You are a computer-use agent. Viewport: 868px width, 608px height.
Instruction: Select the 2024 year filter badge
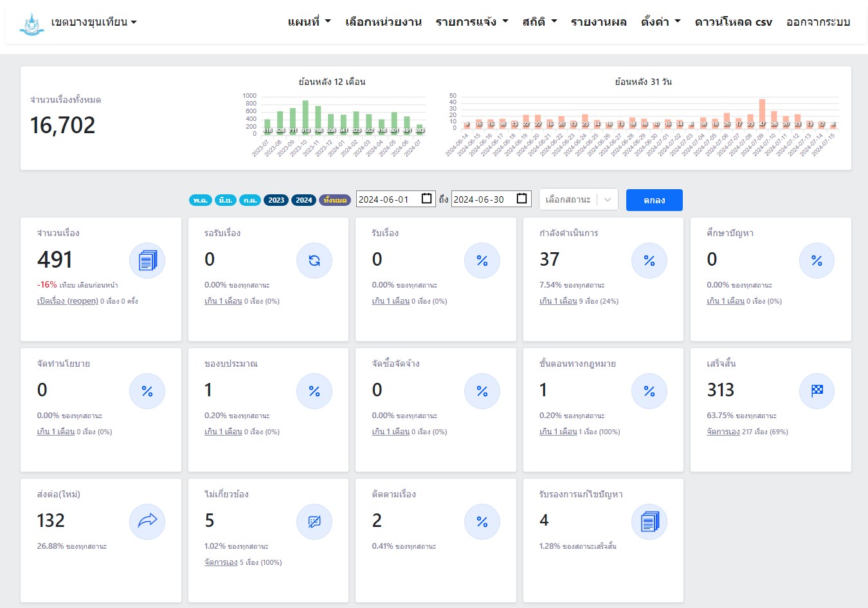[304, 200]
